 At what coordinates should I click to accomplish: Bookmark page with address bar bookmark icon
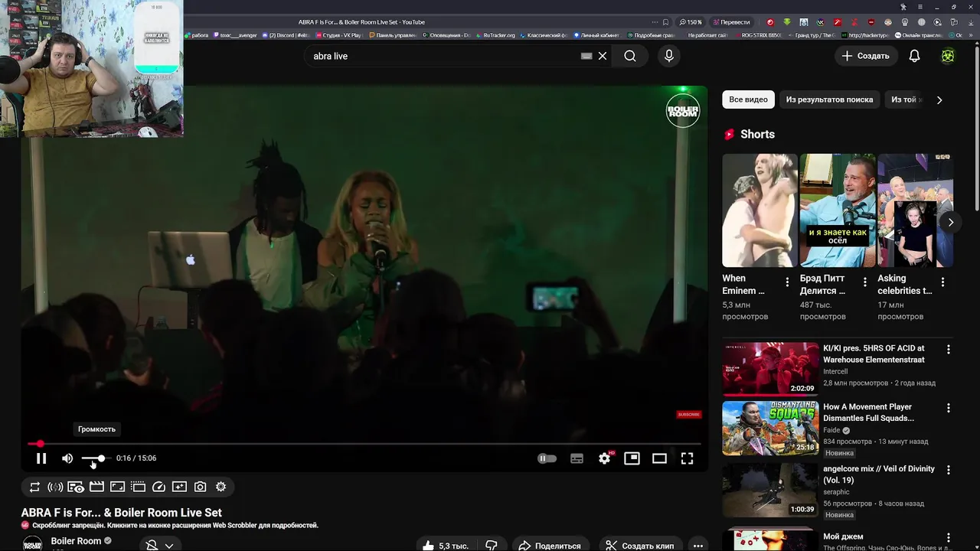[665, 22]
